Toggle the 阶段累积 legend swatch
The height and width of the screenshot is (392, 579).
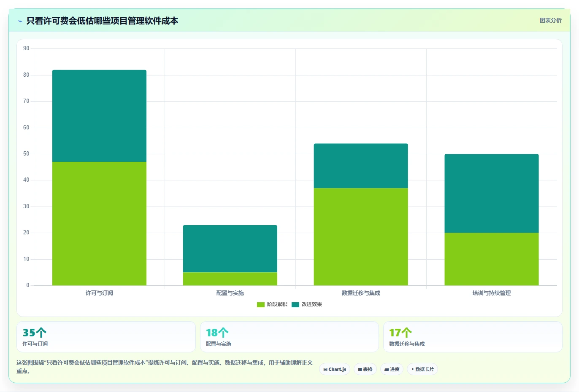[x=261, y=304]
